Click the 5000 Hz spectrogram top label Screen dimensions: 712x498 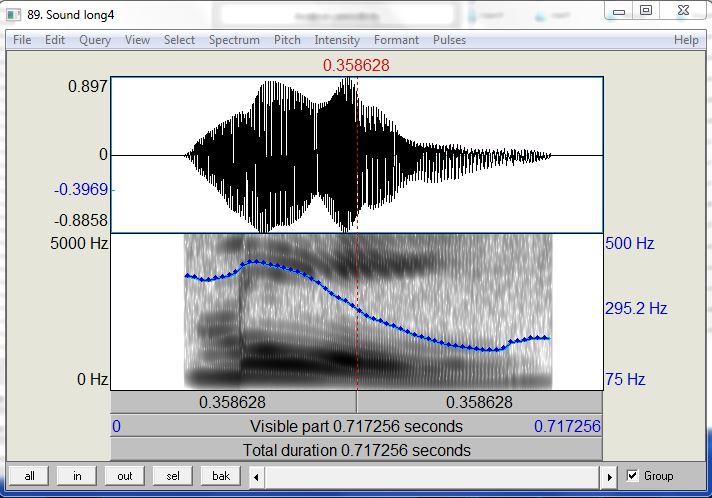point(79,243)
